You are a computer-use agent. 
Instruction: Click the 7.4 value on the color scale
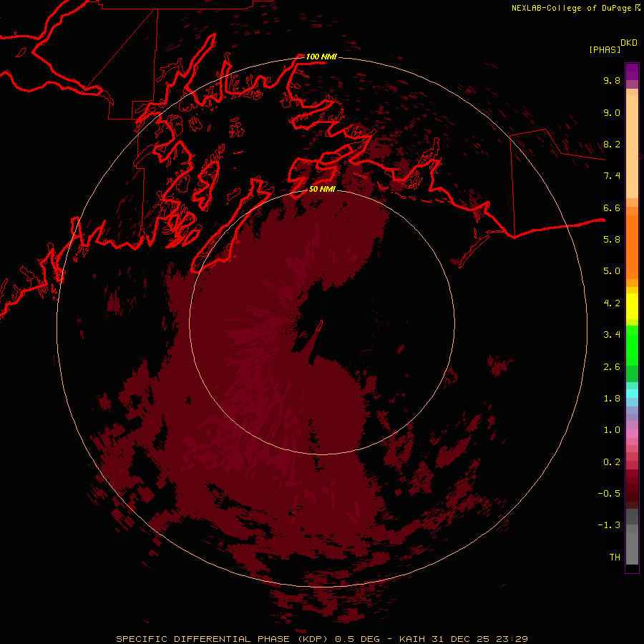612,176
